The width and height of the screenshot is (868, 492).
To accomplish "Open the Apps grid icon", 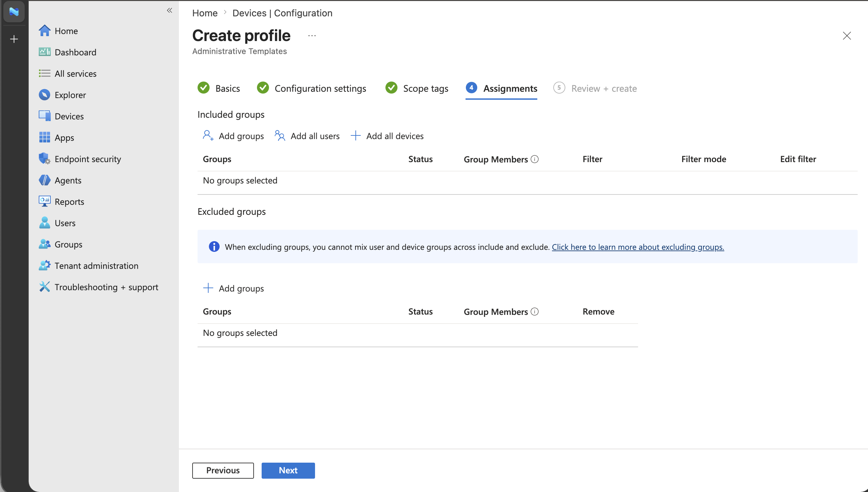I will tap(44, 137).
